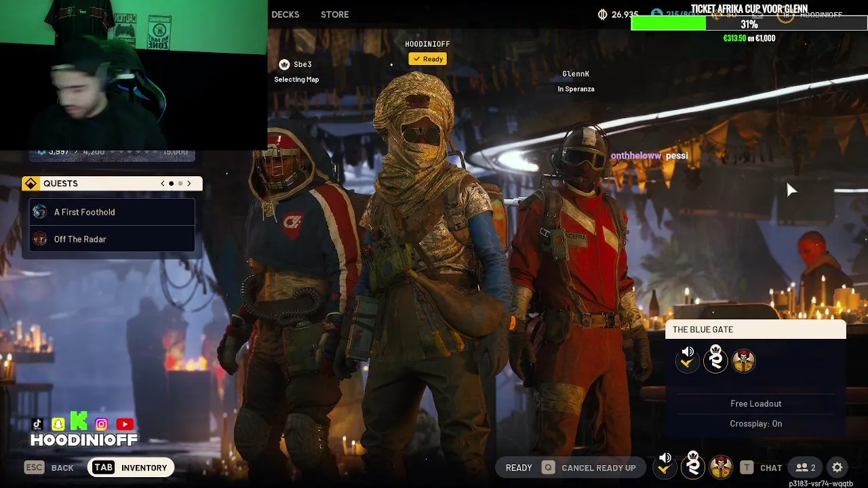The height and width of the screenshot is (488, 868).
Task: Click the clown avatar in the bottom bar
Action: [721, 466]
